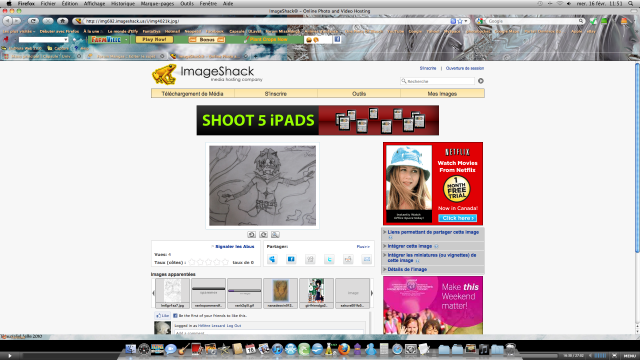
Task: Click the Facebook Like button
Action: [x=162, y=316]
